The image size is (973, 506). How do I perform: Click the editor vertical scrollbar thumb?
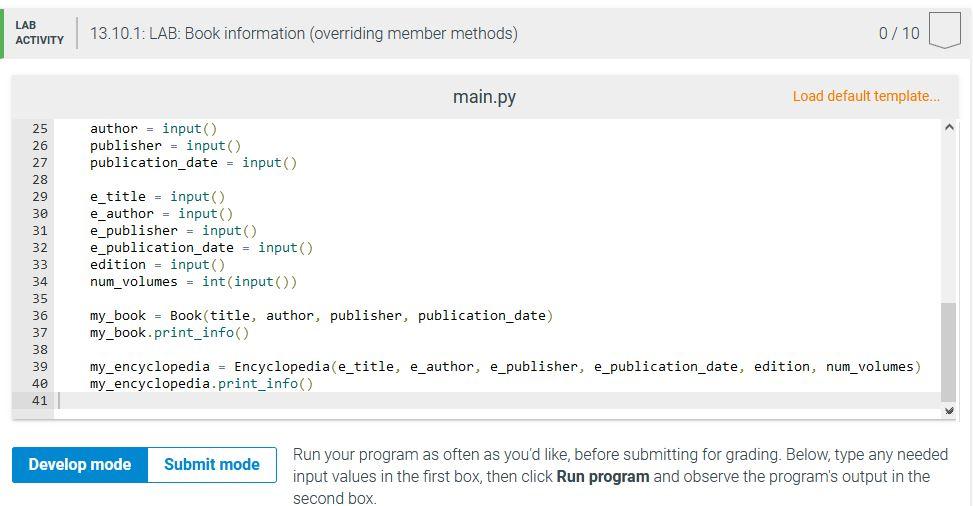click(x=948, y=352)
